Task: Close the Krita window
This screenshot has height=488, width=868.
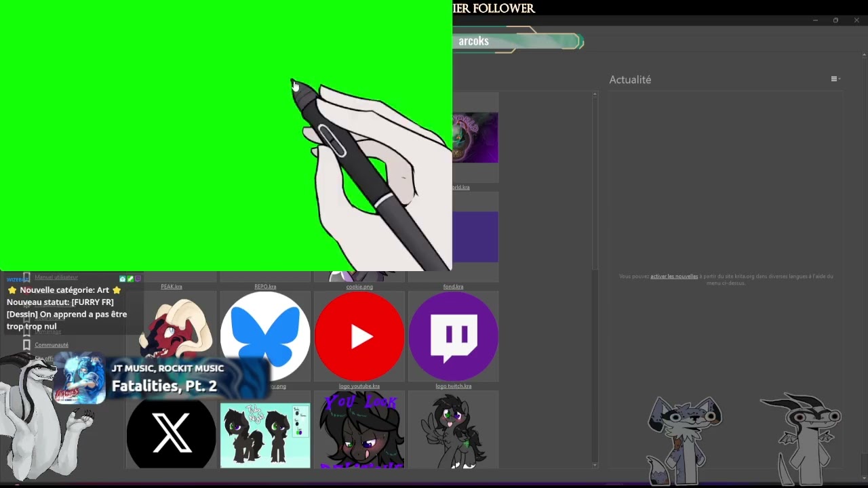Action: coord(856,20)
